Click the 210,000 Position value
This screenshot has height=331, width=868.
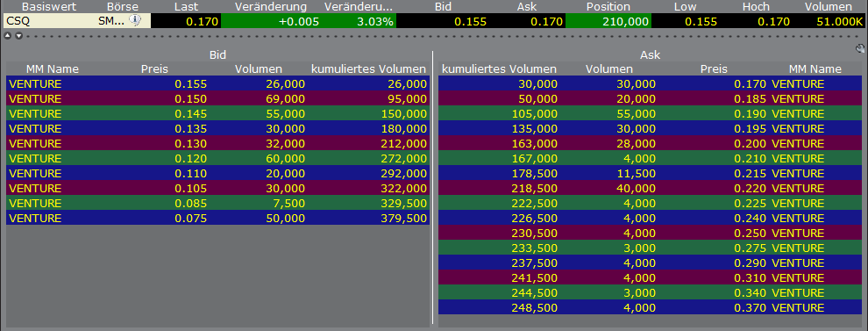click(x=626, y=22)
